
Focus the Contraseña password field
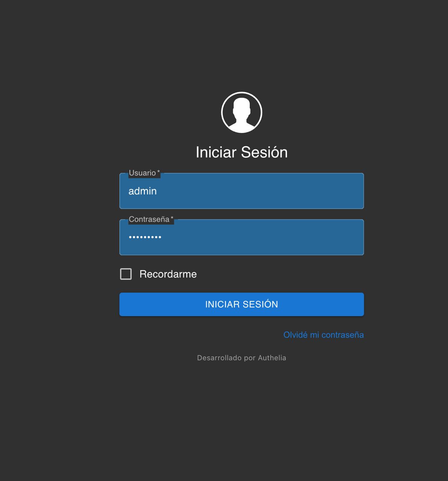(241, 237)
